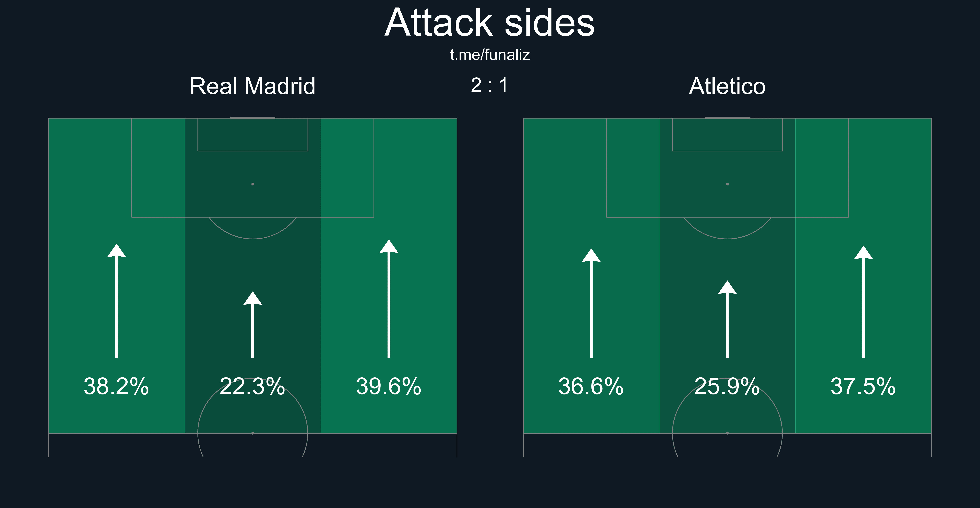Click the 38.2% left side value
Screen dimensions: 980x508
(116, 386)
